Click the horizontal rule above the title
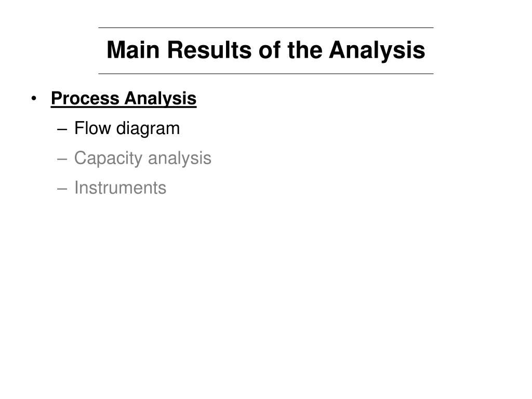 tap(265, 28)
